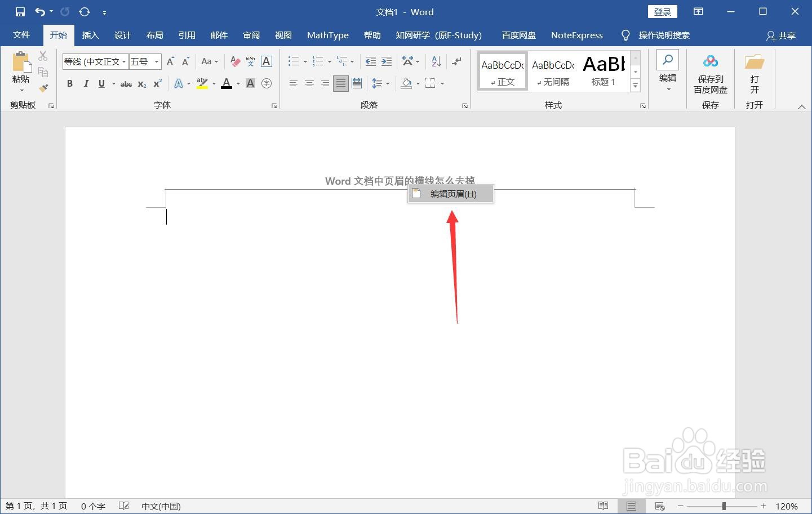This screenshot has width=812, height=514.
Task: Switch to Read Mode view in status bar
Action: pos(603,506)
